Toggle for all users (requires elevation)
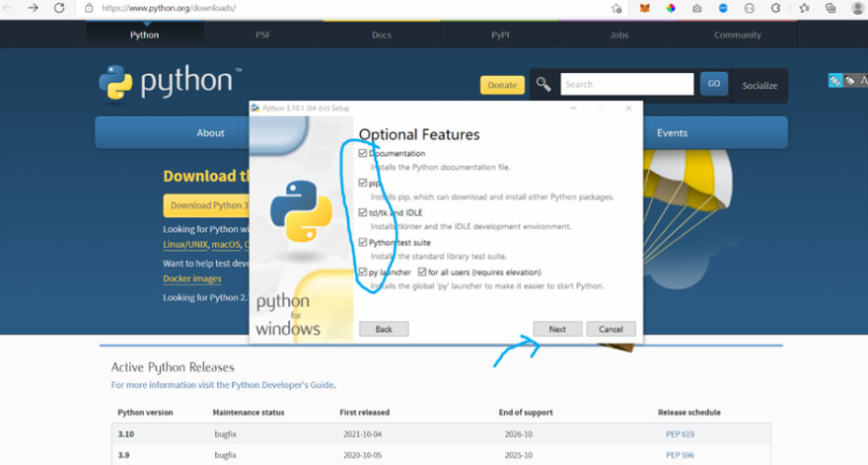The image size is (868, 465). coord(422,272)
